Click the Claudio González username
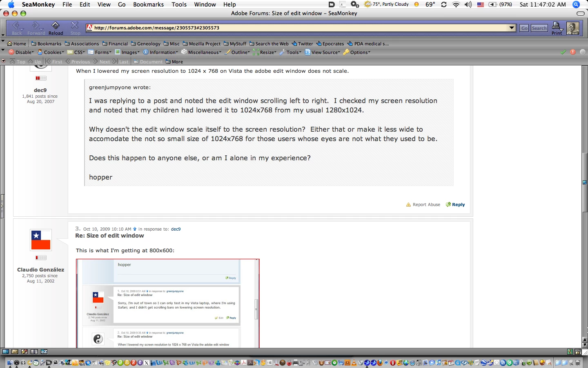 pos(40,269)
